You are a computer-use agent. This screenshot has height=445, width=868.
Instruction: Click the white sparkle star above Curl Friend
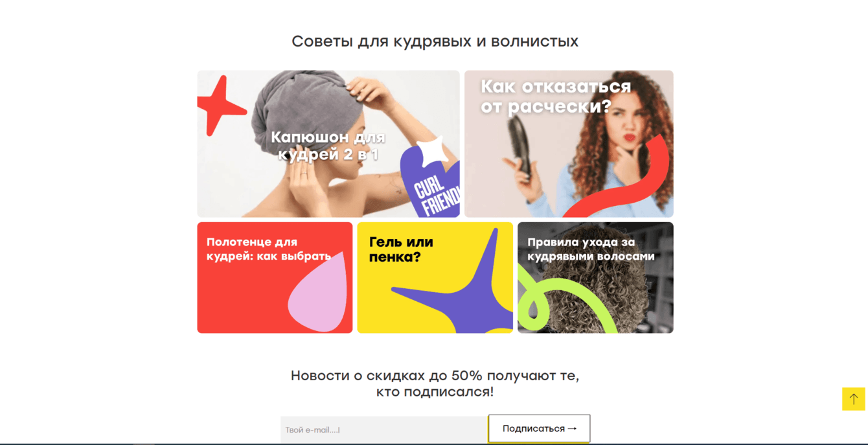coord(433,152)
